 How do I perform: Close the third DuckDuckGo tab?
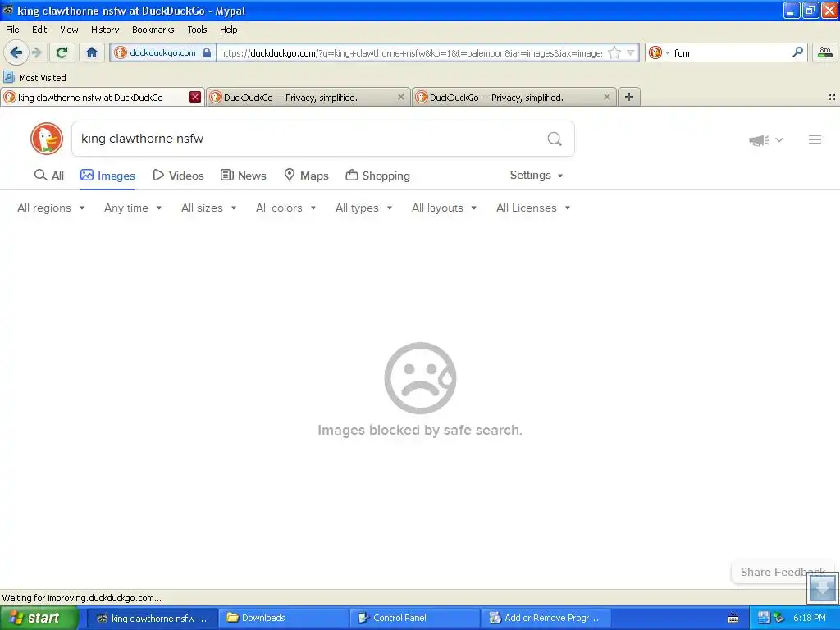coord(606,97)
